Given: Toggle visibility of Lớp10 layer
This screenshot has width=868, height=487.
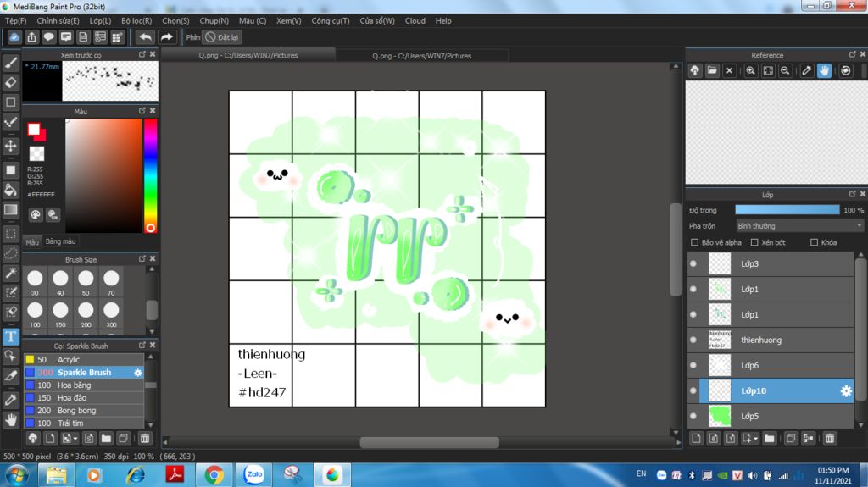Looking at the screenshot, I should (x=693, y=390).
